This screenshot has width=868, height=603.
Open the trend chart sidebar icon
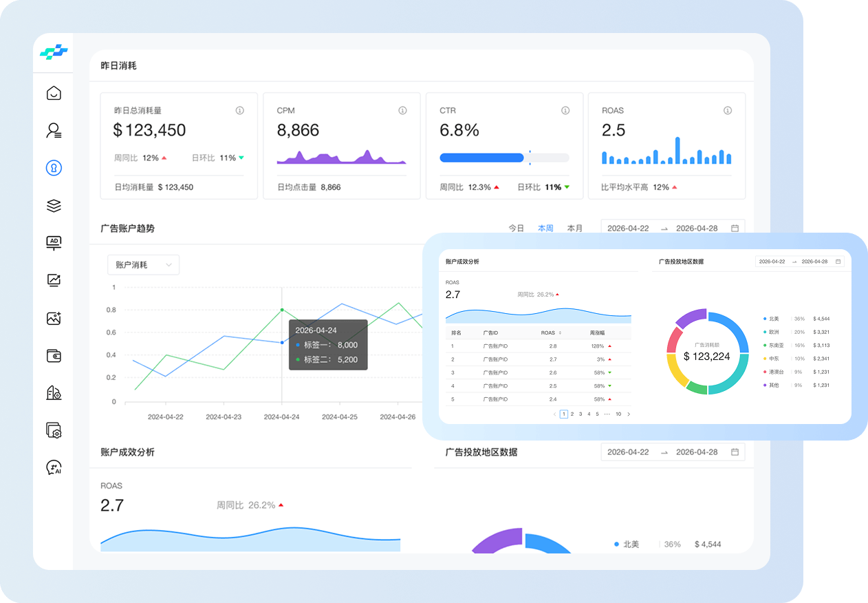tap(54, 280)
